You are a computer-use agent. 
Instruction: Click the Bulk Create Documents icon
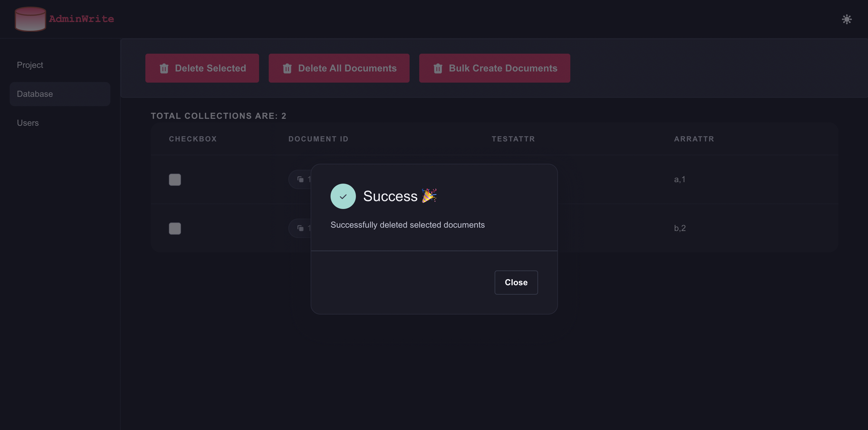point(438,68)
